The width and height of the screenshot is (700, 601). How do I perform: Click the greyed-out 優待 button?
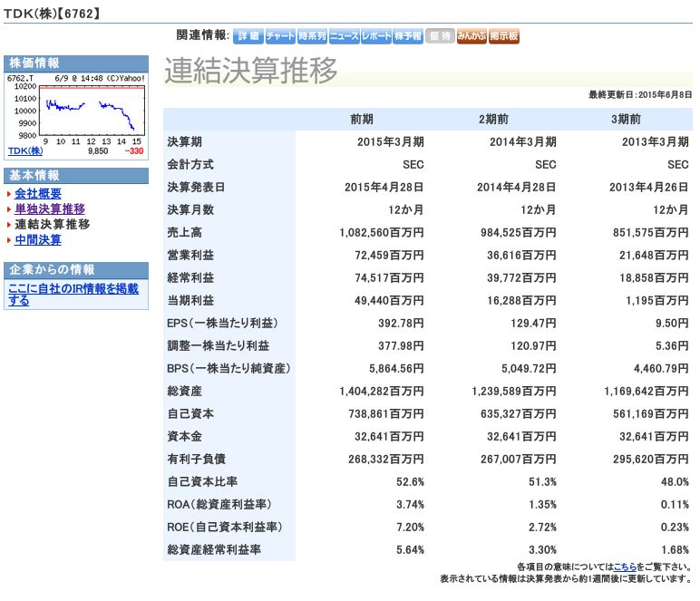tap(440, 35)
